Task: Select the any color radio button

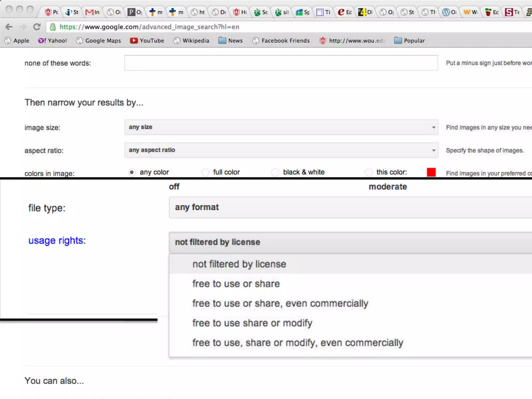Action: pyautogui.click(x=132, y=172)
